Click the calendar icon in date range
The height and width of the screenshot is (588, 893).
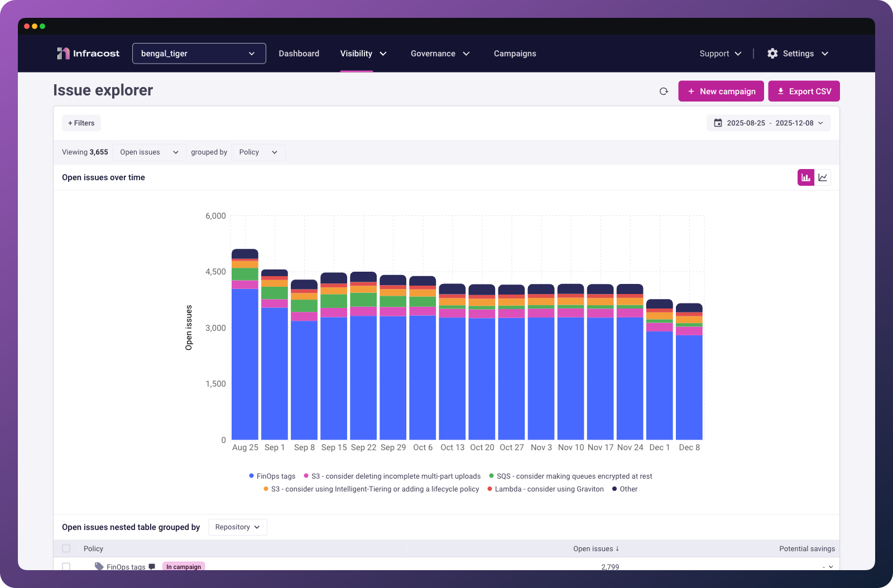718,123
